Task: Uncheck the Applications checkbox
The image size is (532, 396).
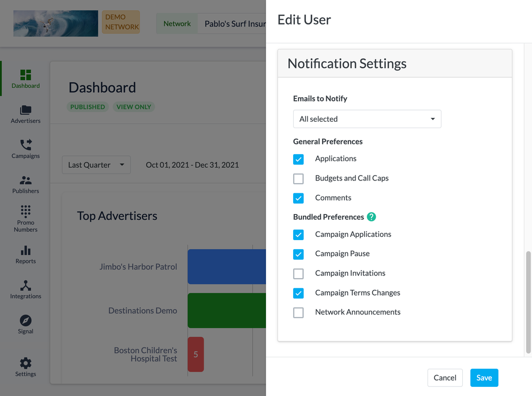Action: click(299, 159)
